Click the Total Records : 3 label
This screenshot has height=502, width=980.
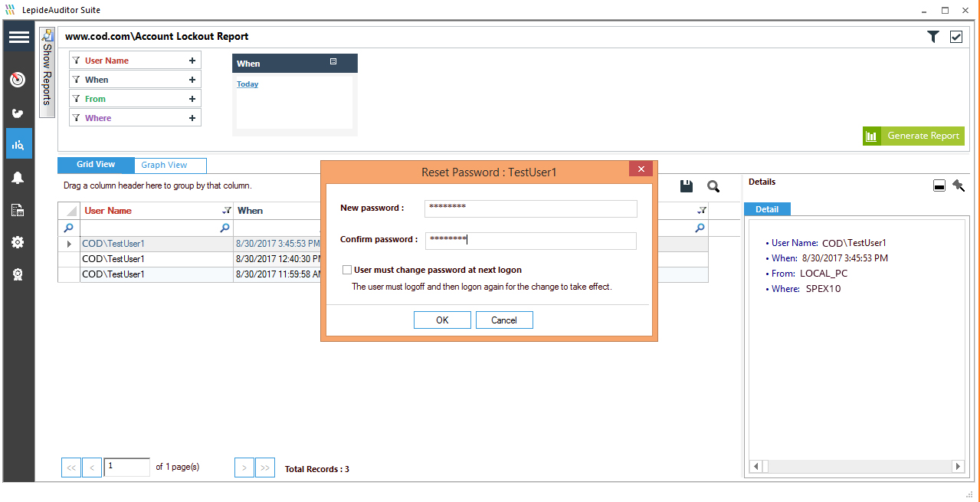[317, 469]
